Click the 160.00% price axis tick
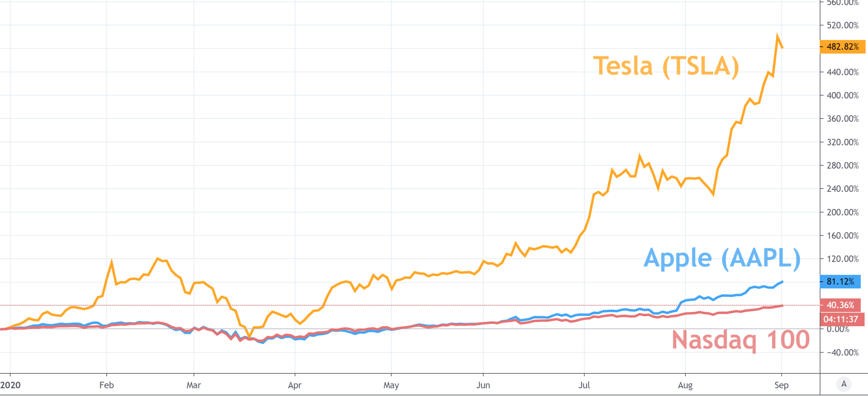 tap(843, 235)
